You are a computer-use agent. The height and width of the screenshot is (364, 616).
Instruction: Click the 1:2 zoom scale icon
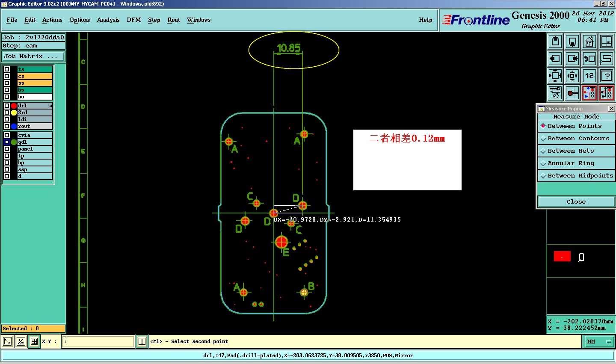tap(589, 76)
